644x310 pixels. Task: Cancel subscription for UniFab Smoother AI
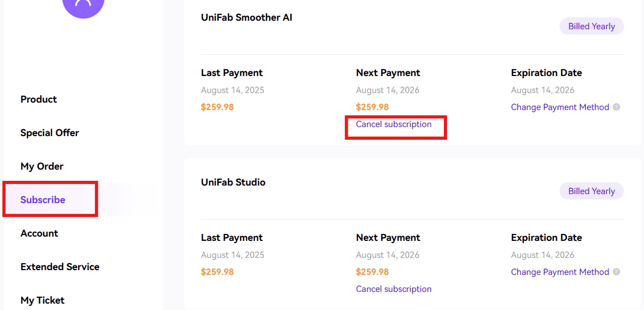coord(394,124)
